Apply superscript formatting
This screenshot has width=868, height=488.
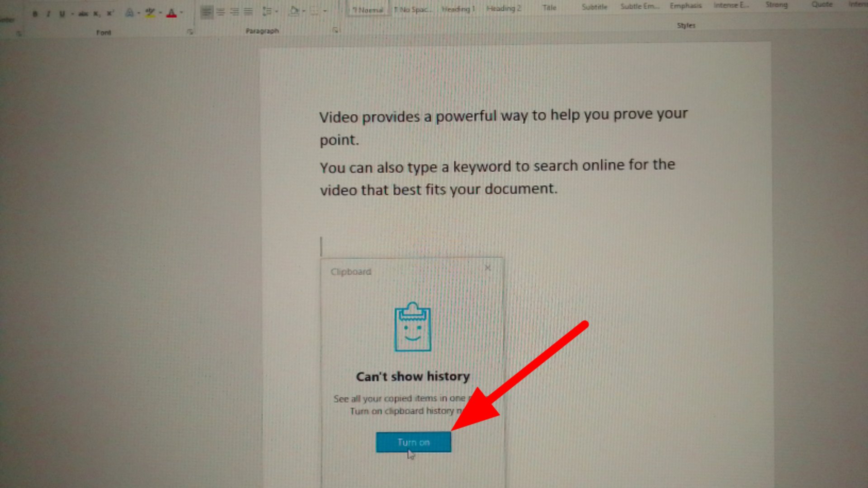[110, 14]
